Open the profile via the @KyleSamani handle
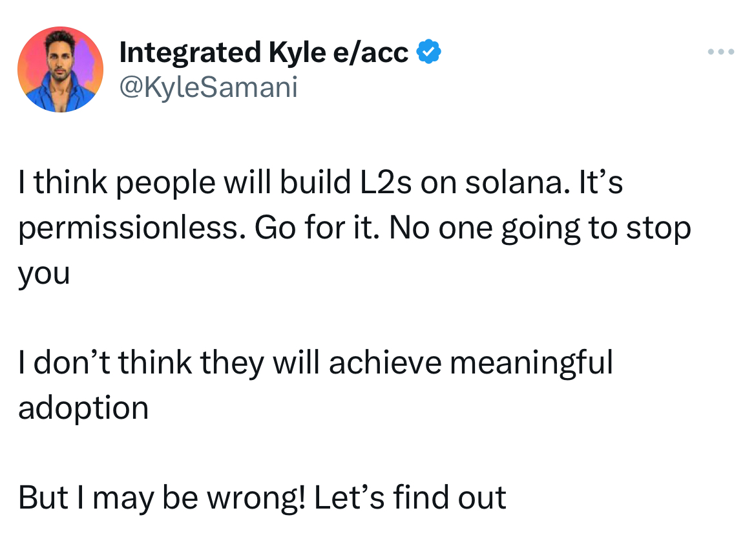Viewport: 756px width, 548px height. (207, 89)
